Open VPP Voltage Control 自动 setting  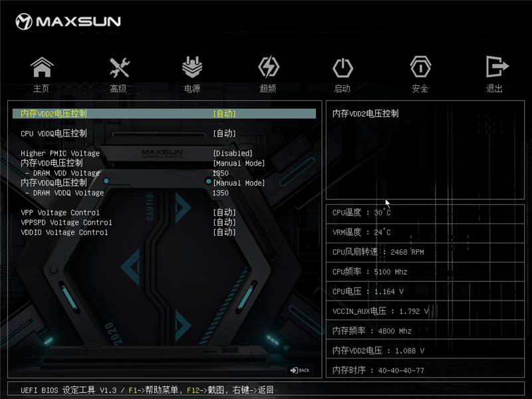coord(224,212)
